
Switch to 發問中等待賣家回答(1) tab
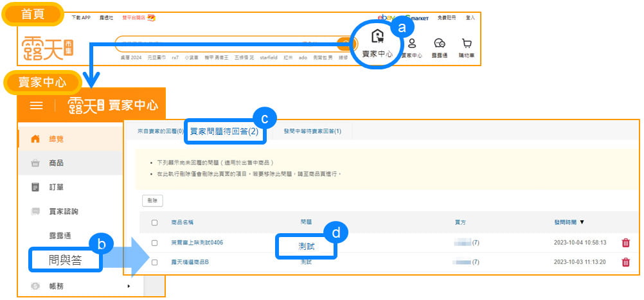(312, 131)
